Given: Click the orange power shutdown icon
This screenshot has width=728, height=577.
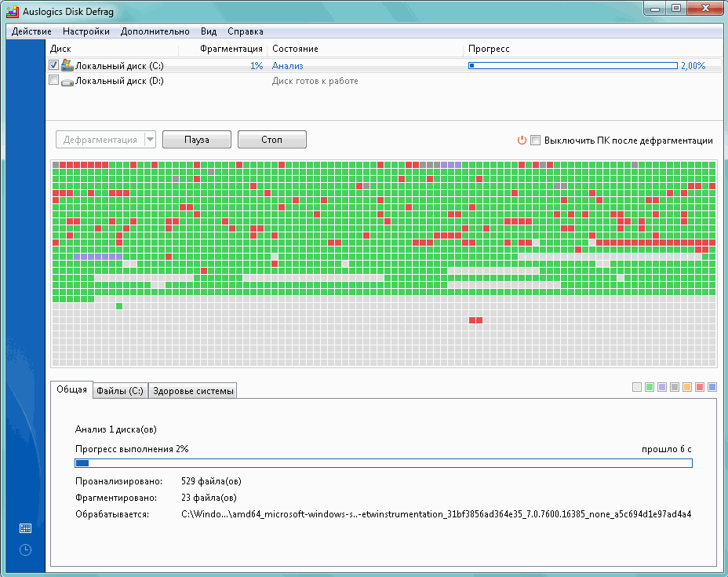Looking at the screenshot, I should (522, 141).
